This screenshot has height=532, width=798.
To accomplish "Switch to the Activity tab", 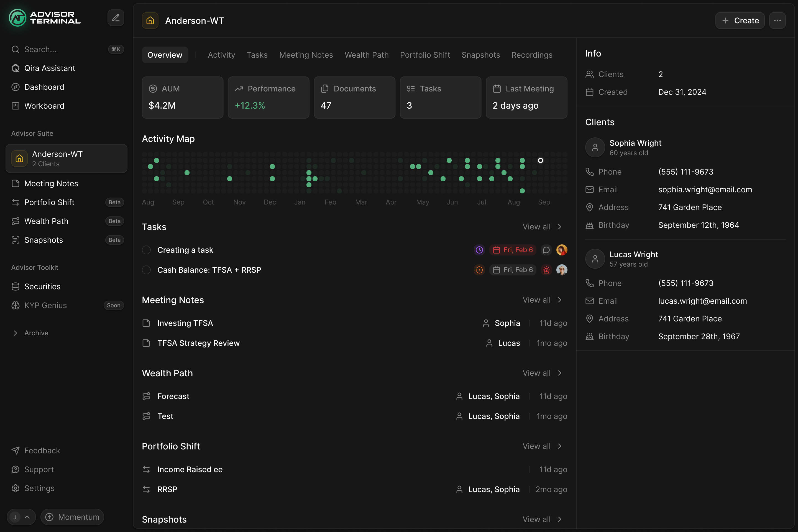I will click(221, 55).
